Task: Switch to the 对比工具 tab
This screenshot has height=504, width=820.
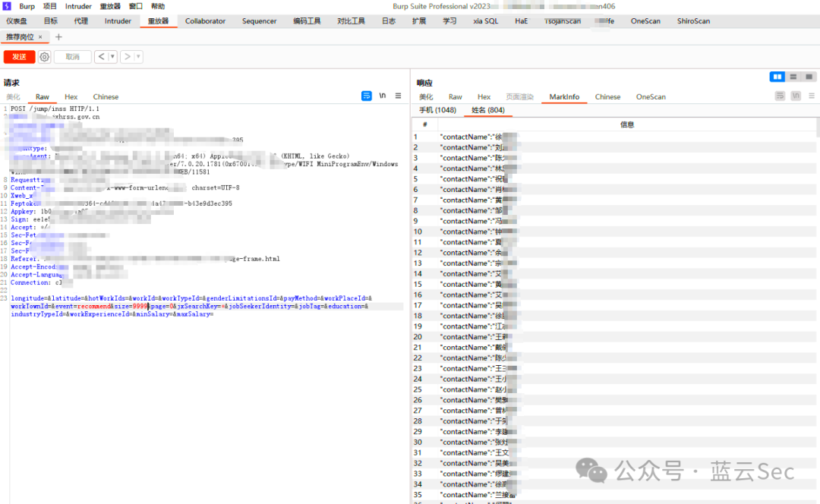Action: tap(351, 21)
